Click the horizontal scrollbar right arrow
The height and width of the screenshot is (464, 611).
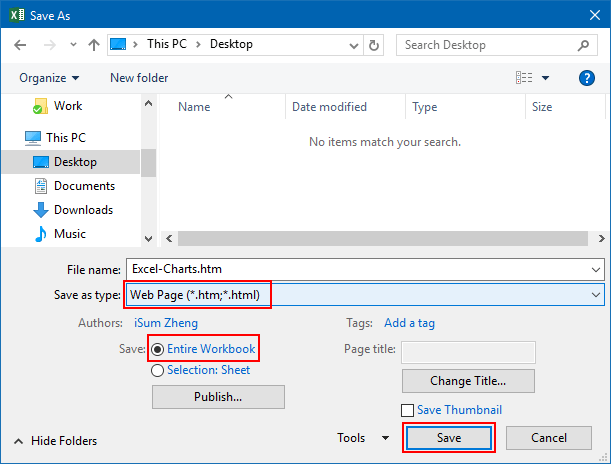(602, 238)
